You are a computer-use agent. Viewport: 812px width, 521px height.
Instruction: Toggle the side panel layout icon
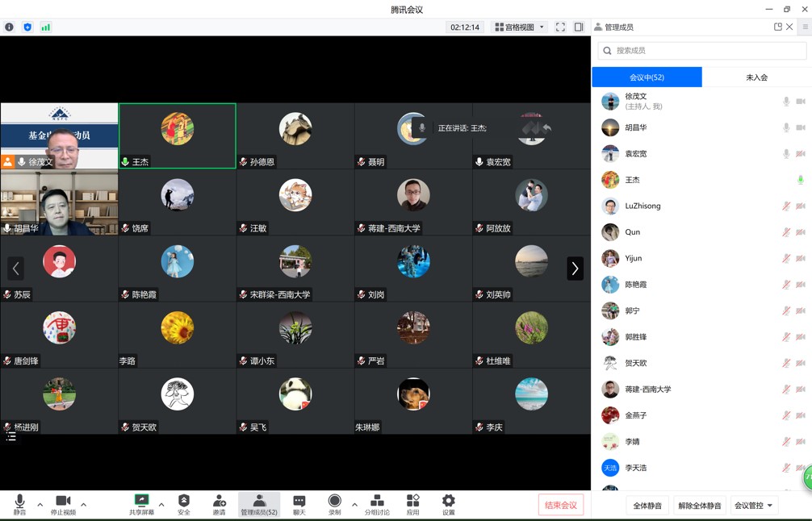579,27
